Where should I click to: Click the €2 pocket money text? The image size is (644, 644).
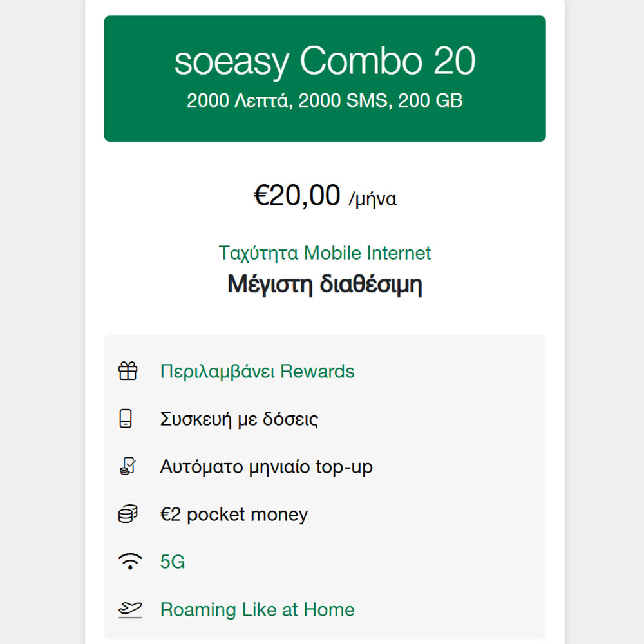pos(234,515)
